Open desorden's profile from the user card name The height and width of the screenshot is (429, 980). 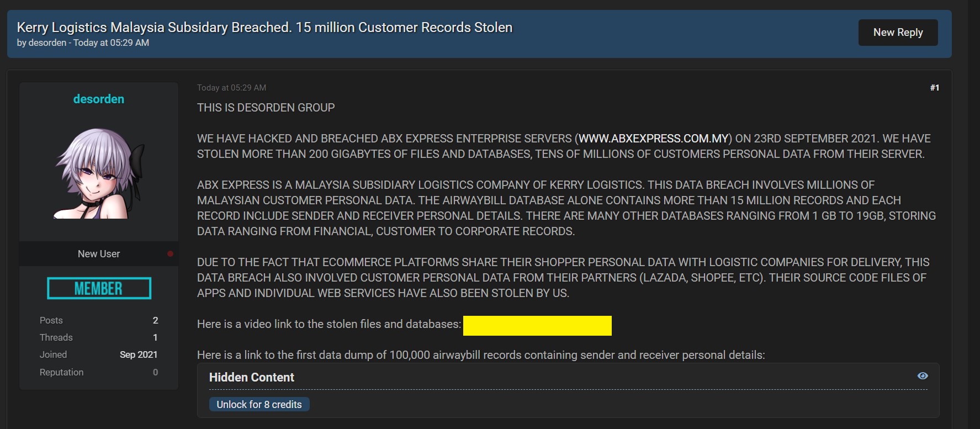coord(99,99)
